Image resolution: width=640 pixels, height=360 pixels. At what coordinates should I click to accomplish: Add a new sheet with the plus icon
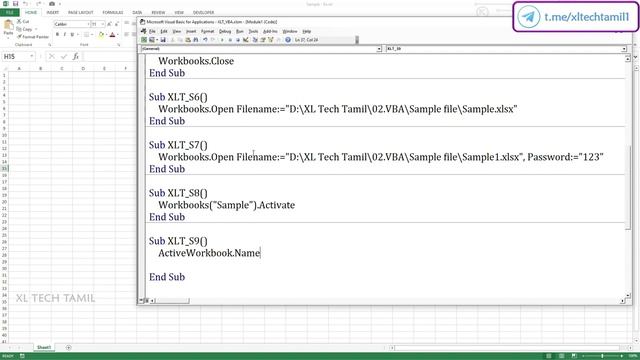click(68, 348)
